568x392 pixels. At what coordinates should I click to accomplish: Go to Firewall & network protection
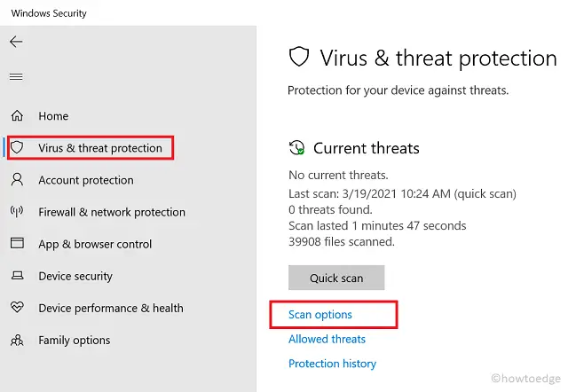click(x=112, y=212)
